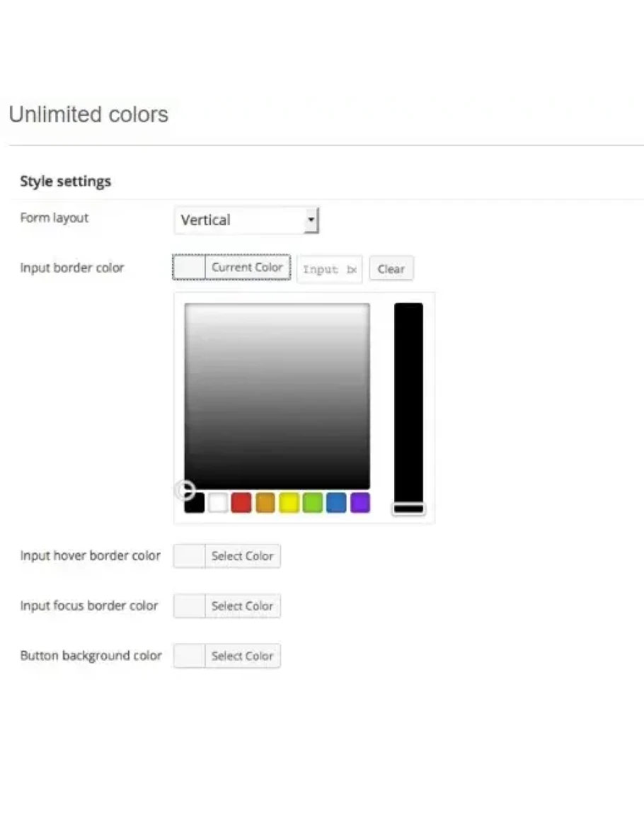644x818 pixels.
Task: Pick the orange palette swatch
Action: tap(265, 503)
